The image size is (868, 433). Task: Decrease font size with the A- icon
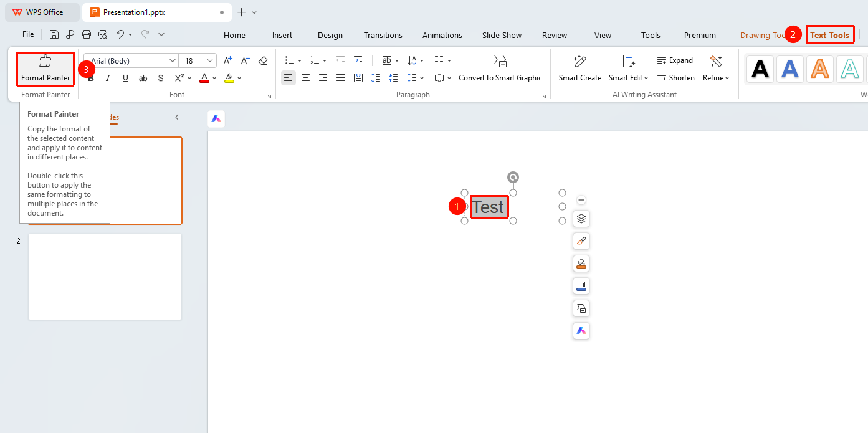(x=245, y=60)
